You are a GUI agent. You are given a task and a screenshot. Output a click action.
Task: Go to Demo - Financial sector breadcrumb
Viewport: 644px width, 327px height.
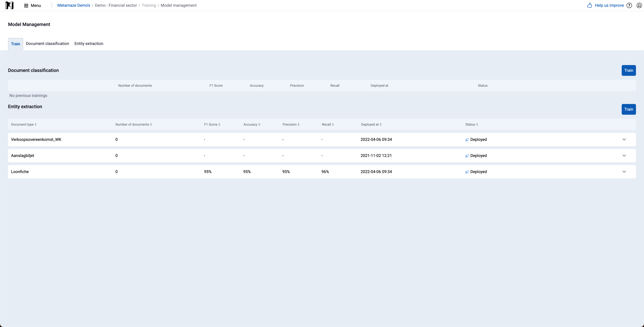click(116, 6)
